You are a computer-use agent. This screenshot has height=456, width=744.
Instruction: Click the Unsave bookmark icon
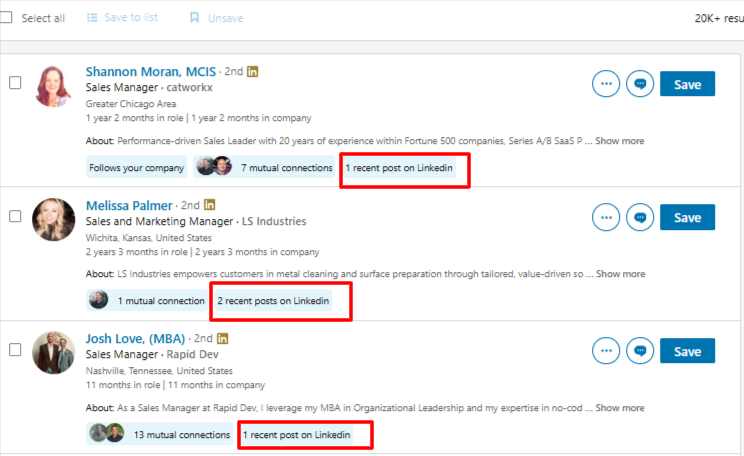[194, 18]
